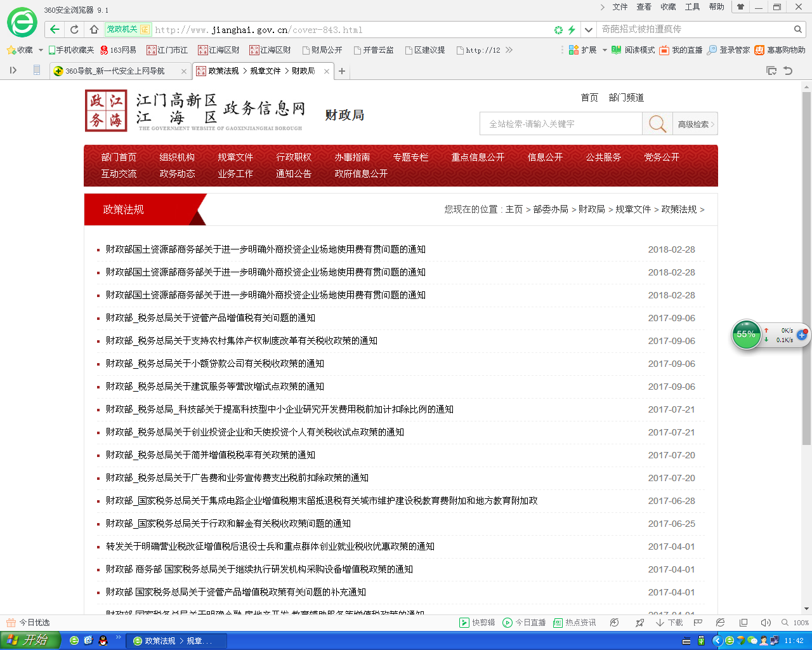This screenshot has height=650, width=812.
Task: Click the QQ penguin quick-launch icon
Action: tap(103, 640)
